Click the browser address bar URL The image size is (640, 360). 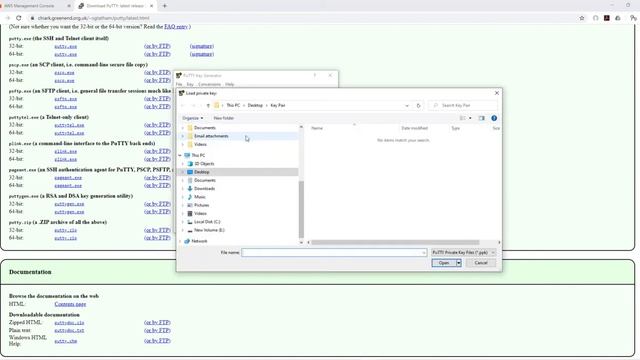(93, 18)
